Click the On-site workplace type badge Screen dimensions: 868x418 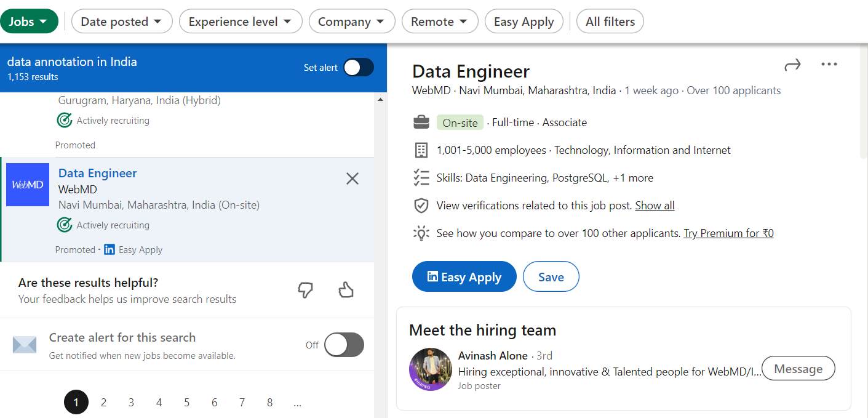(x=460, y=123)
